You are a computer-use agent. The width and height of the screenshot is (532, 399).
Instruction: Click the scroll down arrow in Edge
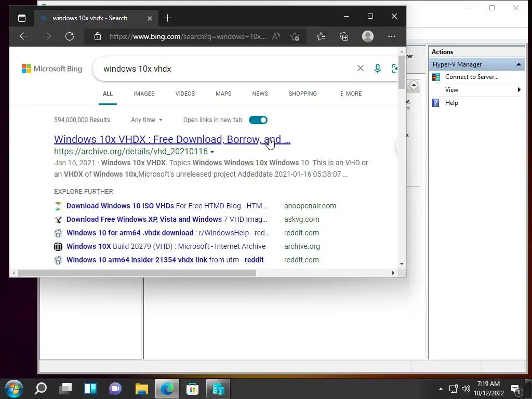(402, 263)
